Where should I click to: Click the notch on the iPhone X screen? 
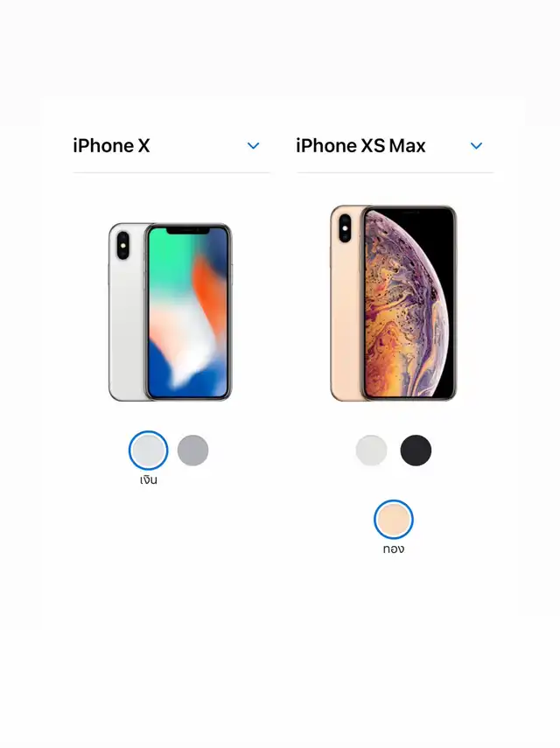pos(188,230)
